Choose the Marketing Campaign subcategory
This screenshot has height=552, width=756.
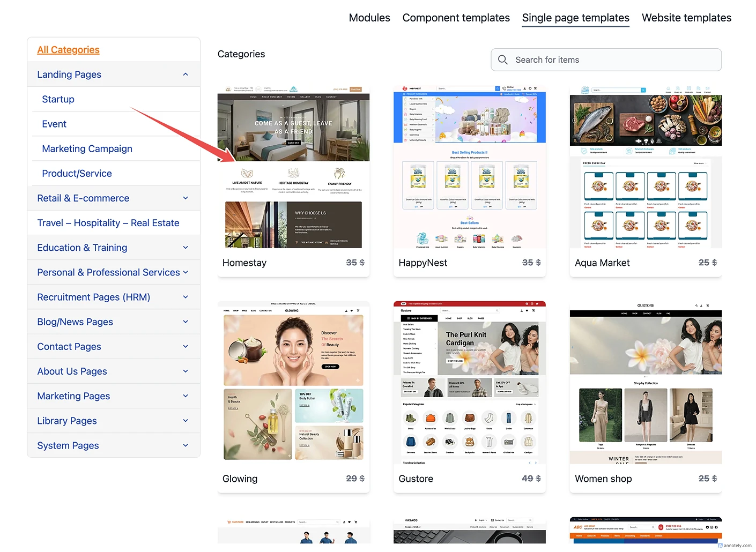pos(87,148)
